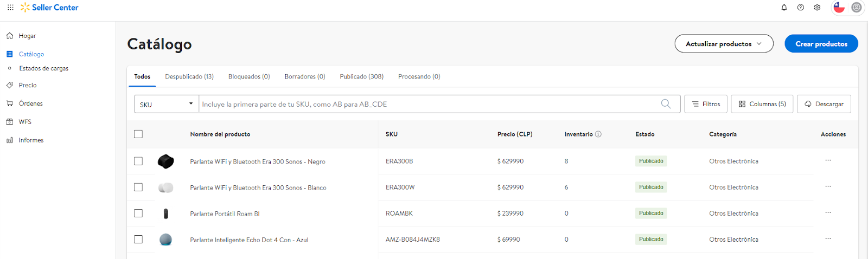Screen dimensions: 868x259
Task: Open notifications bell icon
Action: click(x=784, y=8)
